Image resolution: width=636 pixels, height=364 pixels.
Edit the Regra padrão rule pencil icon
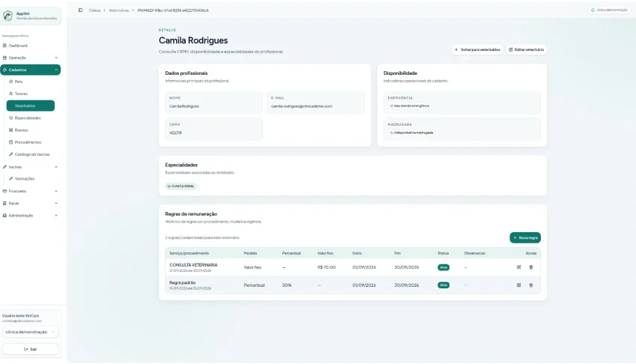(x=519, y=285)
